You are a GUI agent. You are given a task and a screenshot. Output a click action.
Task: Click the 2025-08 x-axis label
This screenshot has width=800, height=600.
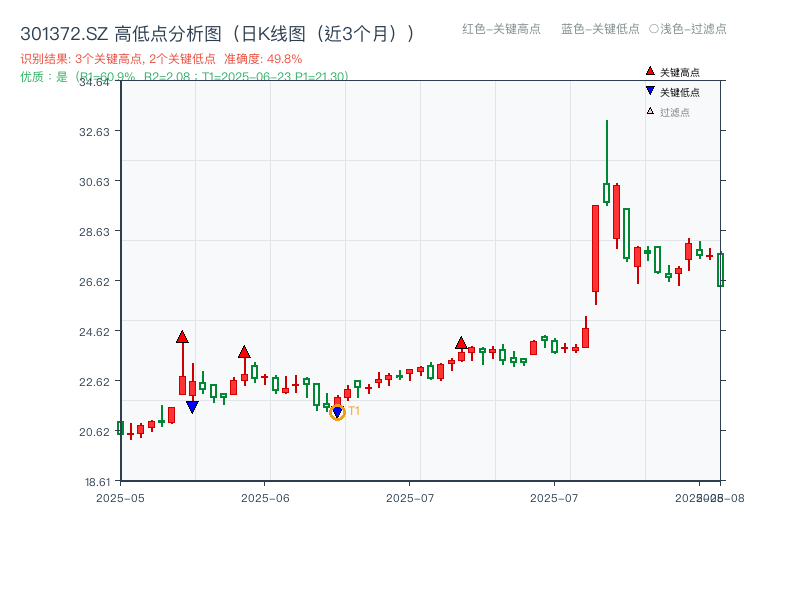point(713,495)
